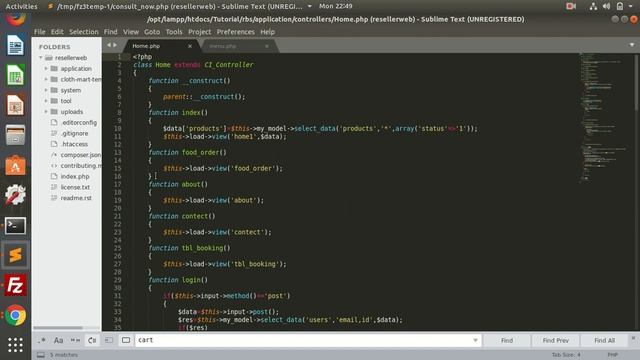Click Sublime Text icon in dock
This screenshot has height=360, width=640.
pos(15,255)
